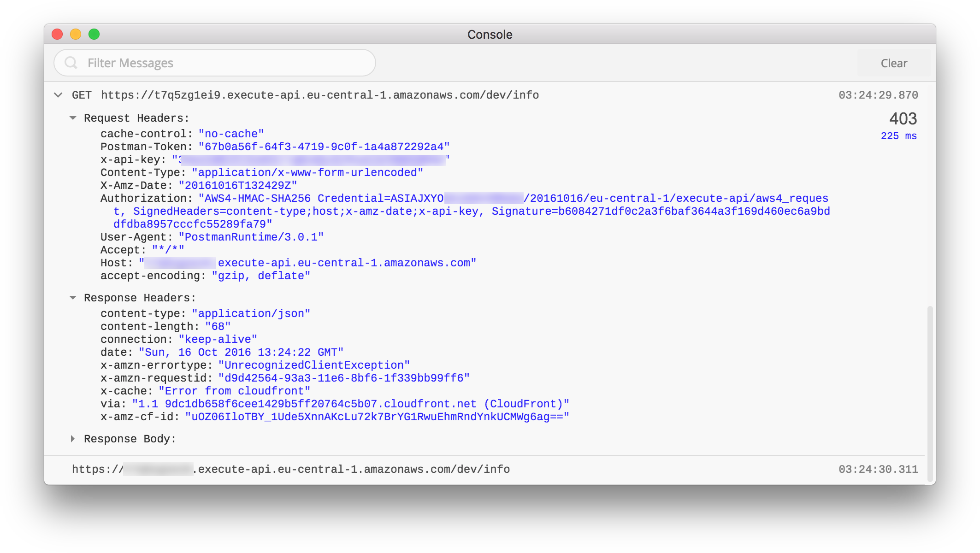Screen dimensions: 980x553
Task: Click the second request URL at the bottom
Action: pos(290,469)
